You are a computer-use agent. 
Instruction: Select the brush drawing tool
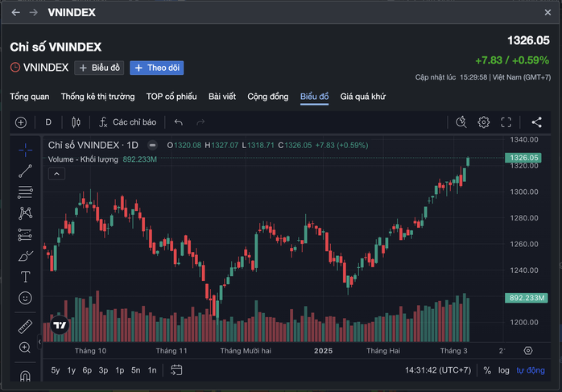point(25,256)
